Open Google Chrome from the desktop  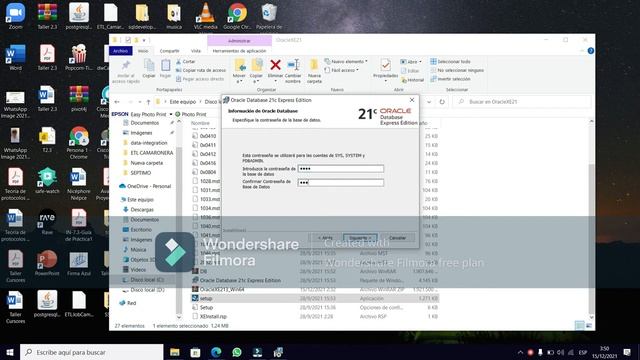[x=237, y=16]
